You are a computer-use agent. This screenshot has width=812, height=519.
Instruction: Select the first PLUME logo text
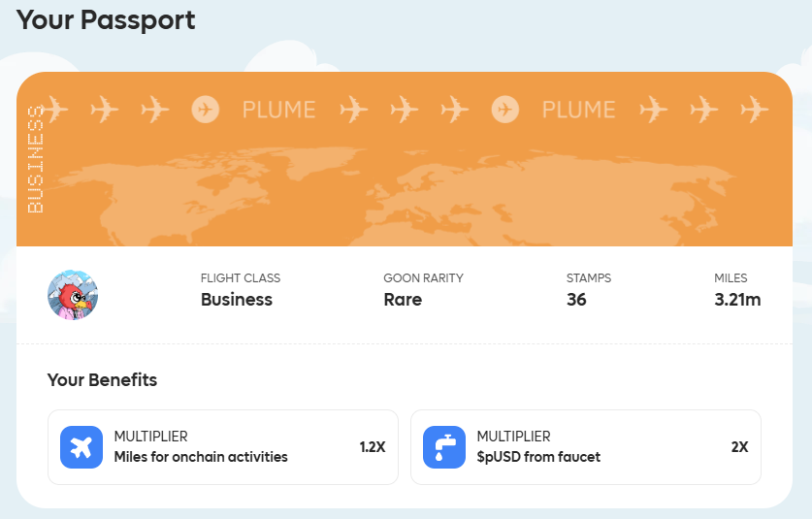pos(279,110)
